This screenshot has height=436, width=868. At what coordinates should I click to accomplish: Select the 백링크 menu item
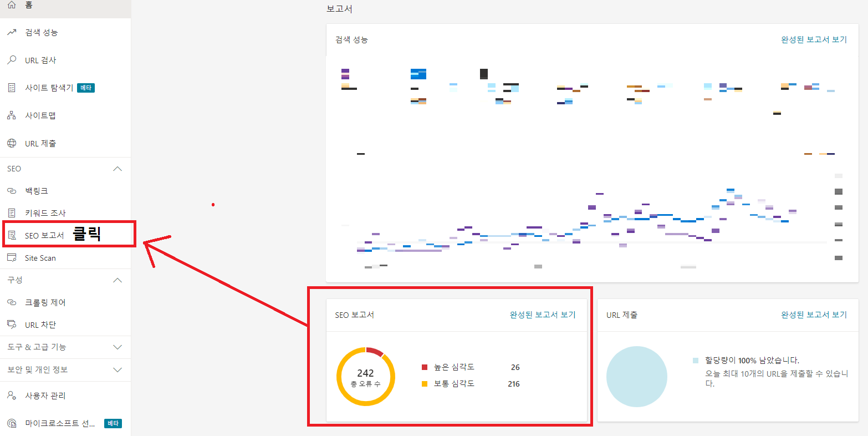[x=65, y=191]
